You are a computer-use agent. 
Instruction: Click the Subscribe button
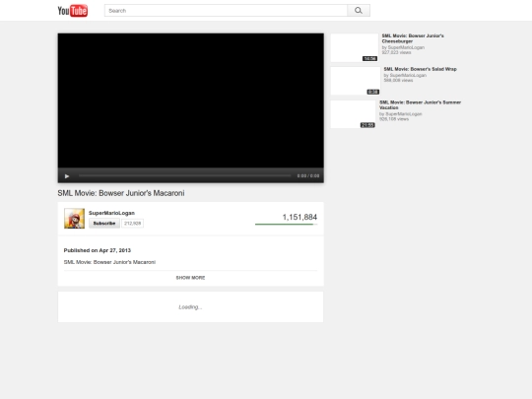tap(104, 224)
